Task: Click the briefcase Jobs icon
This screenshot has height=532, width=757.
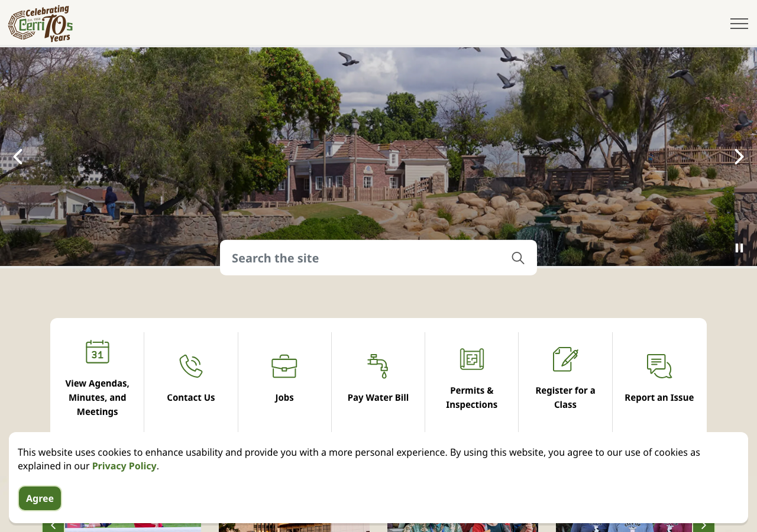Action: click(x=284, y=366)
